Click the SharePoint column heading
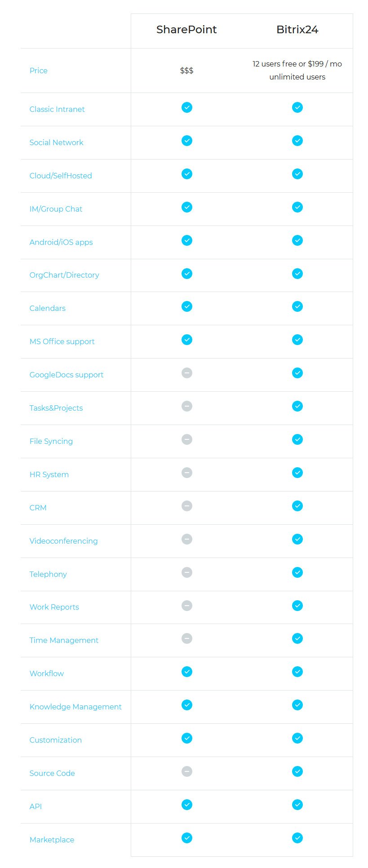This screenshot has width=368, height=868. coord(186,30)
